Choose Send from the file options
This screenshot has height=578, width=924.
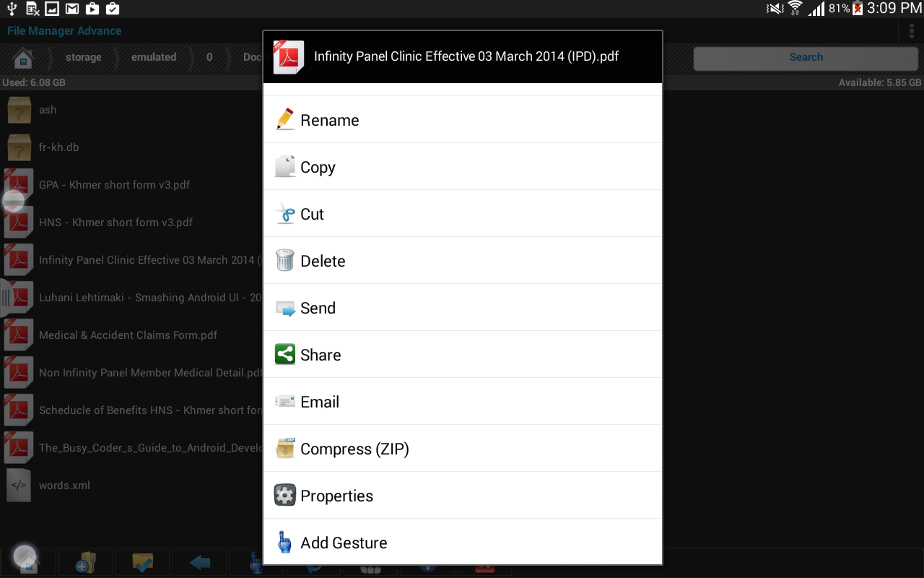click(463, 308)
